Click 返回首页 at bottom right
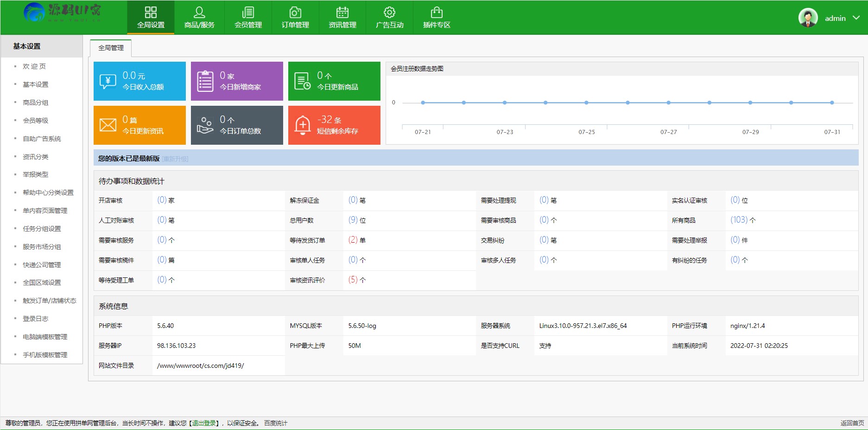 click(852, 423)
